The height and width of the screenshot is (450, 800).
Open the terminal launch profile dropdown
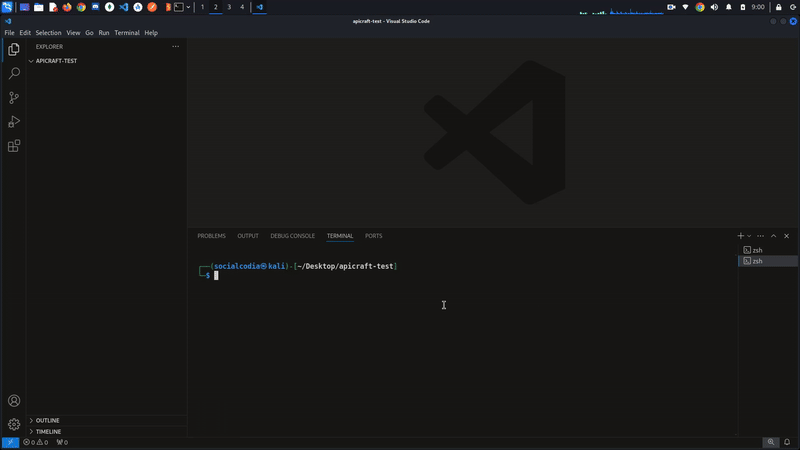coord(749,236)
